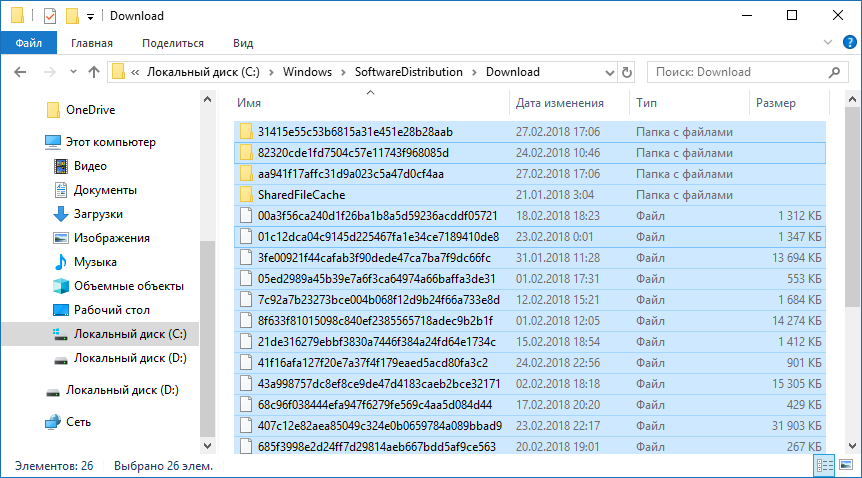Click the search magnifier icon
Screen dimensions: 862x478
[835, 72]
